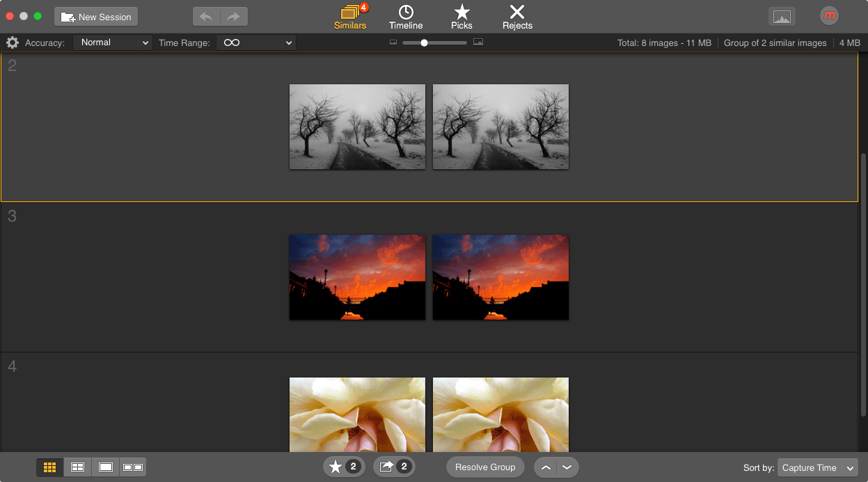Click the vertical scrollbar
This screenshot has width=868, height=482.
[x=864, y=283]
